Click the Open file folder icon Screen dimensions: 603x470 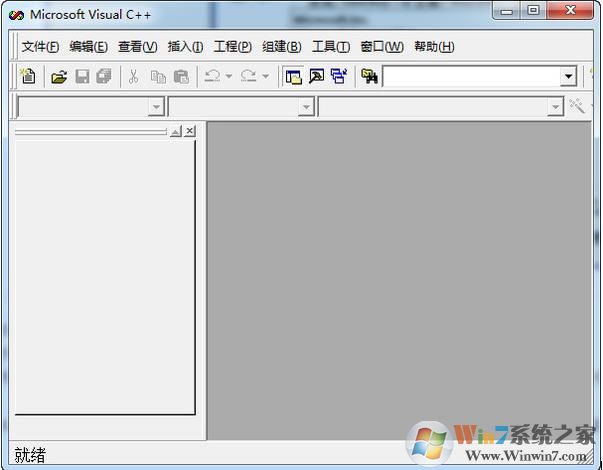pos(59,77)
